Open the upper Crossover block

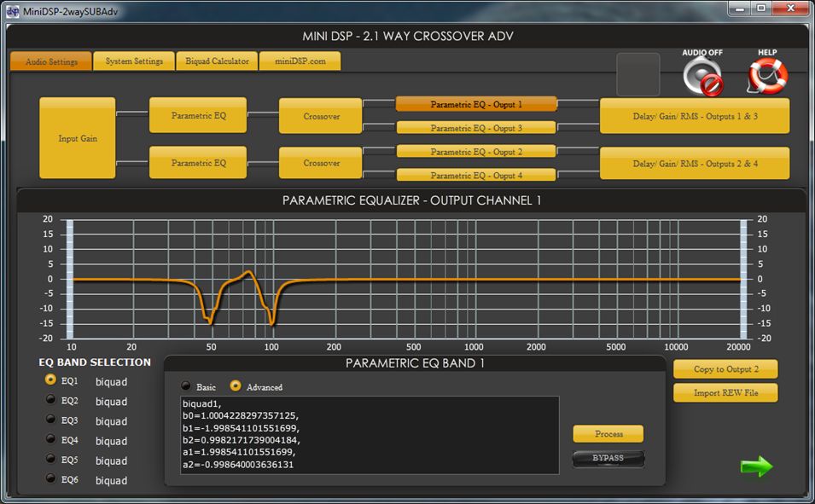click(x=321, y=116)
